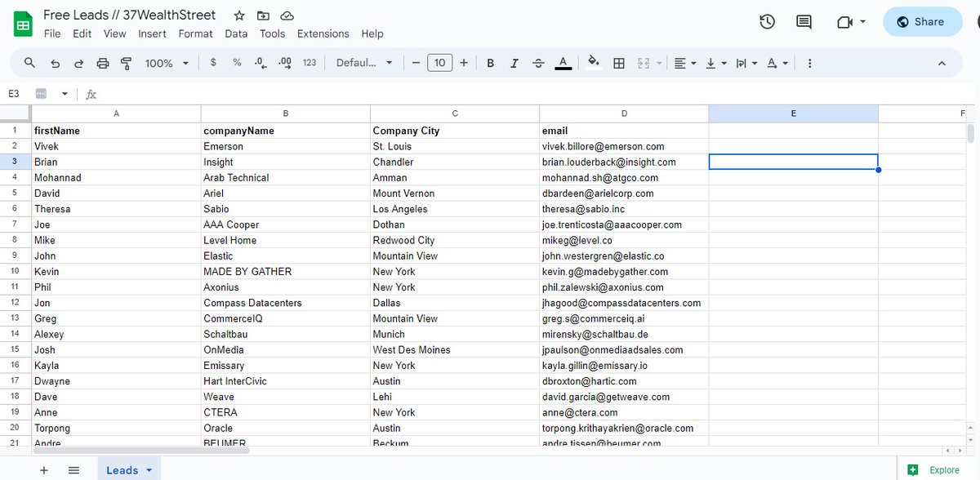Undo the last action

click(x=55, y=63)
